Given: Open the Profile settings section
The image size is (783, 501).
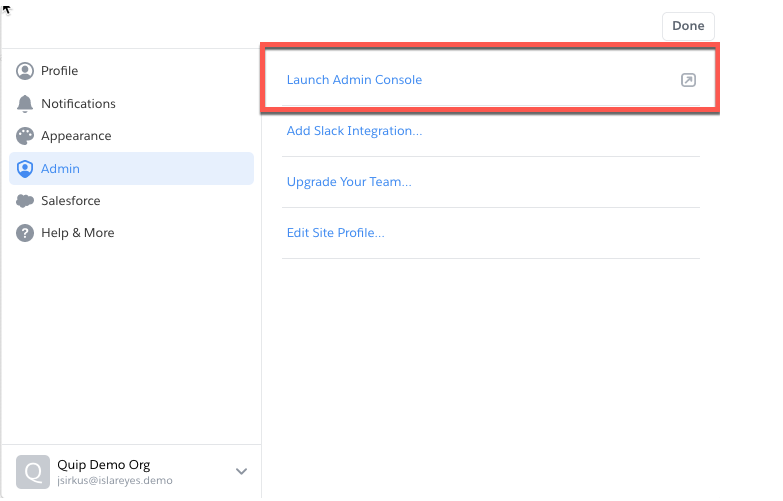Looking at the screenshot, I should [60, 71].
